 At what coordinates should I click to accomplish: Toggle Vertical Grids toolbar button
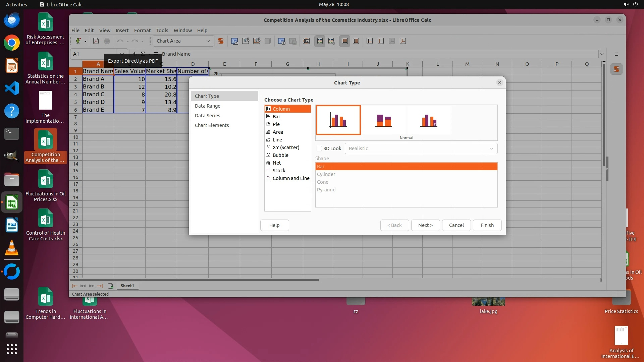356,41
